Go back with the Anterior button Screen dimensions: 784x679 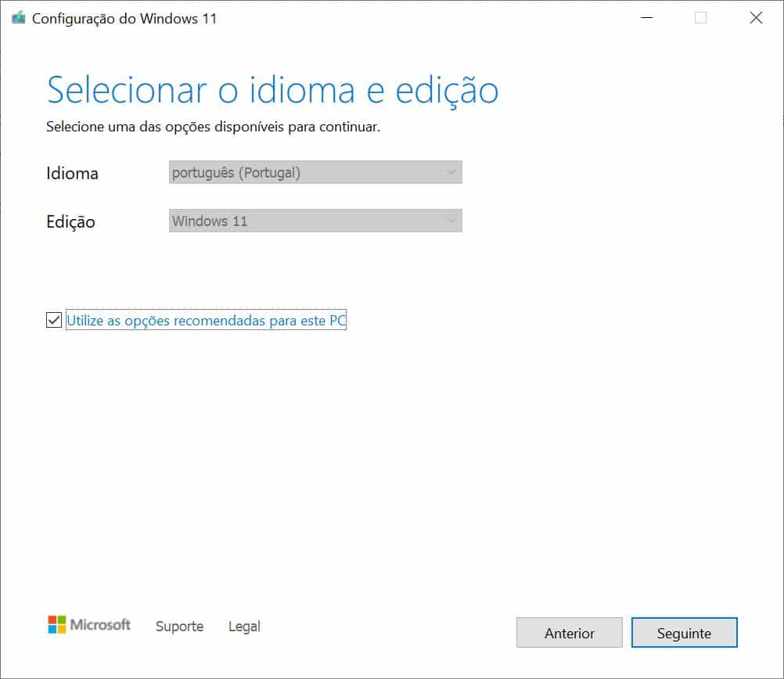[570, 633]
